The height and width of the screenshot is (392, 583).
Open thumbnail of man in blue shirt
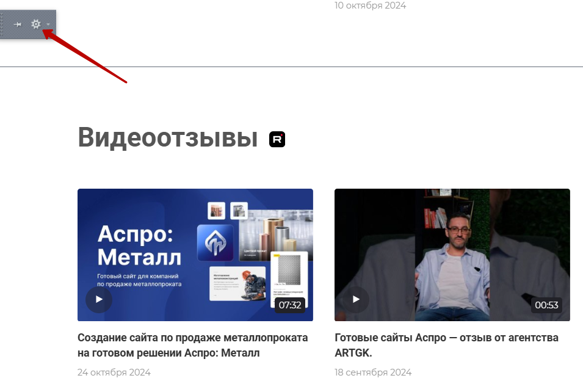pyautogui.click(x=452, y=255)
